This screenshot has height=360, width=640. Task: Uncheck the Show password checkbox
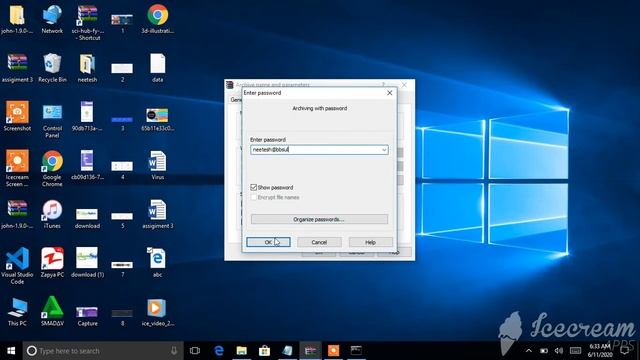[253, 187]
